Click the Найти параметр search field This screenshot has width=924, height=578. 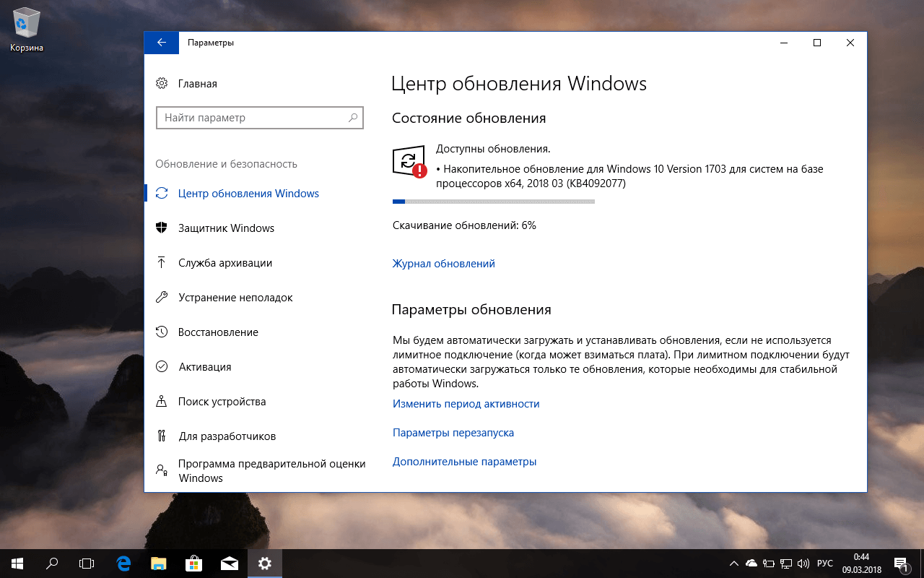click(x=260, y=118)
